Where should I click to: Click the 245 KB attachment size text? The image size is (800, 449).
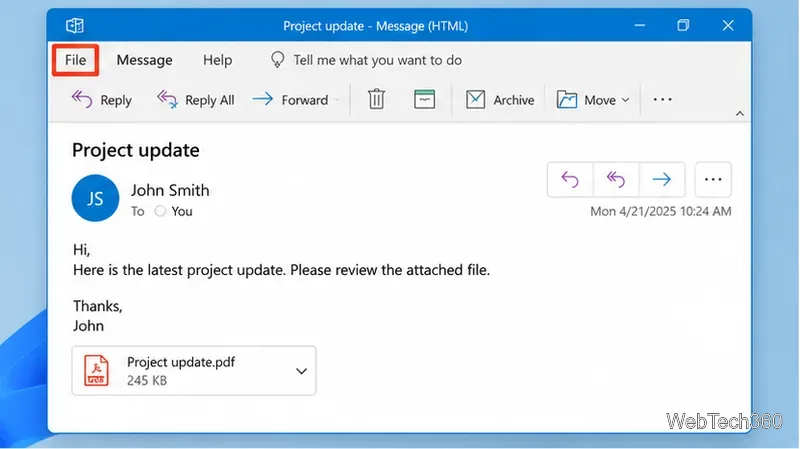click(147, 381)
